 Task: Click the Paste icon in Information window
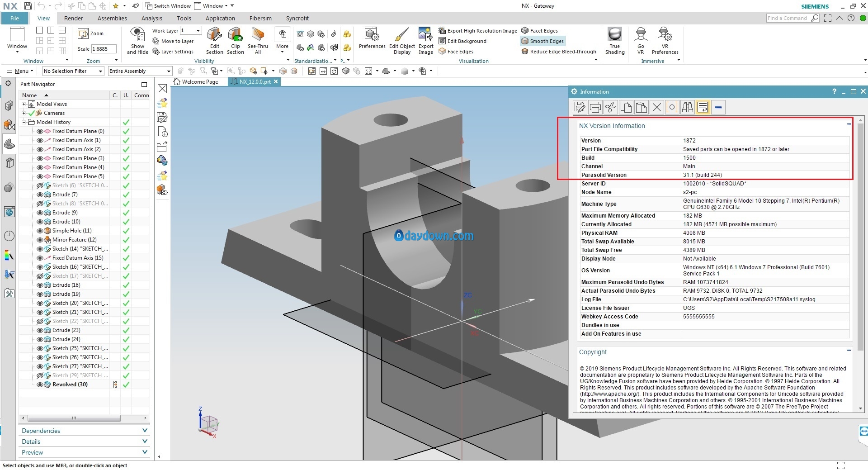click(642, 107)
